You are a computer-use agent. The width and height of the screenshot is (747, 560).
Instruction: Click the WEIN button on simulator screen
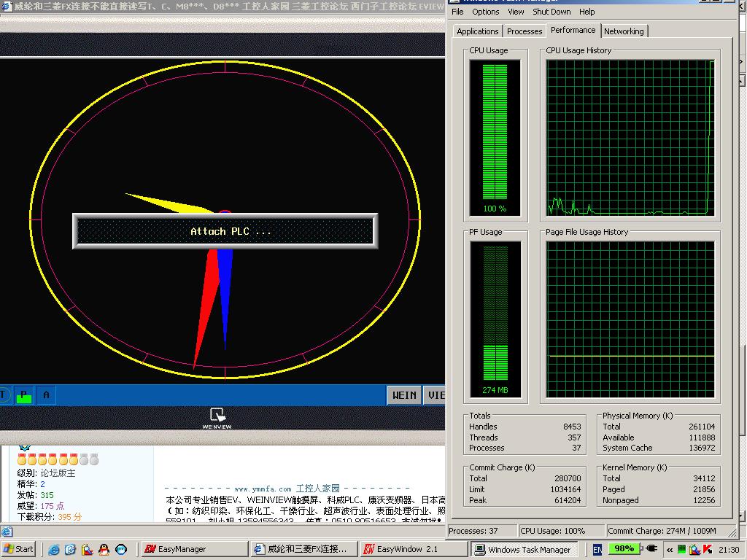(x=405, y=395)
